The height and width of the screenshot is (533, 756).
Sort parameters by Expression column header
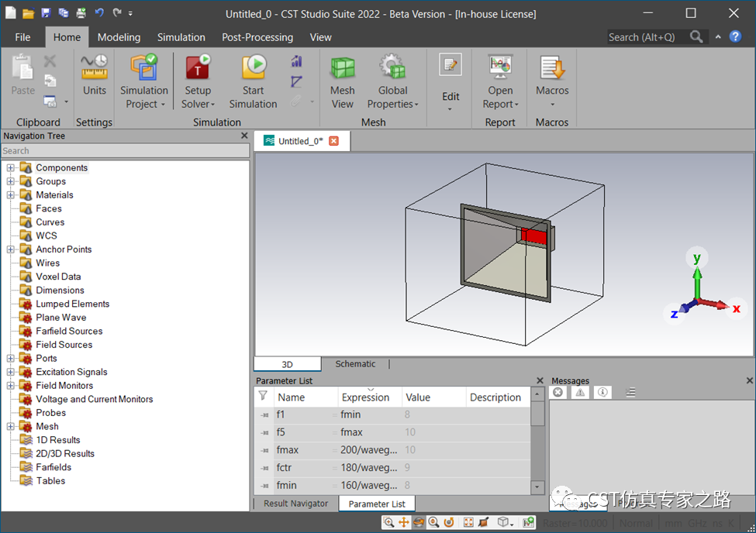click(370, 397)
